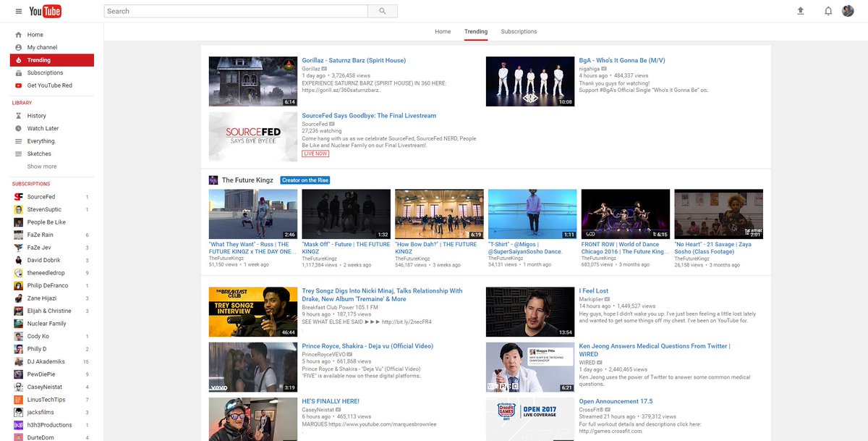This screenshot has height=441, width=868.
Task: Click the History hourglass icon
Action: [18, 116]
